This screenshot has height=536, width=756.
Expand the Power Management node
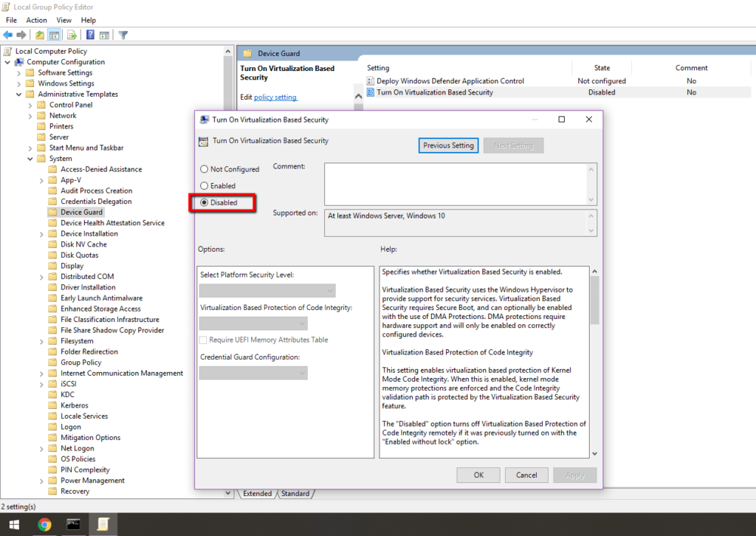tap(41, 481)
